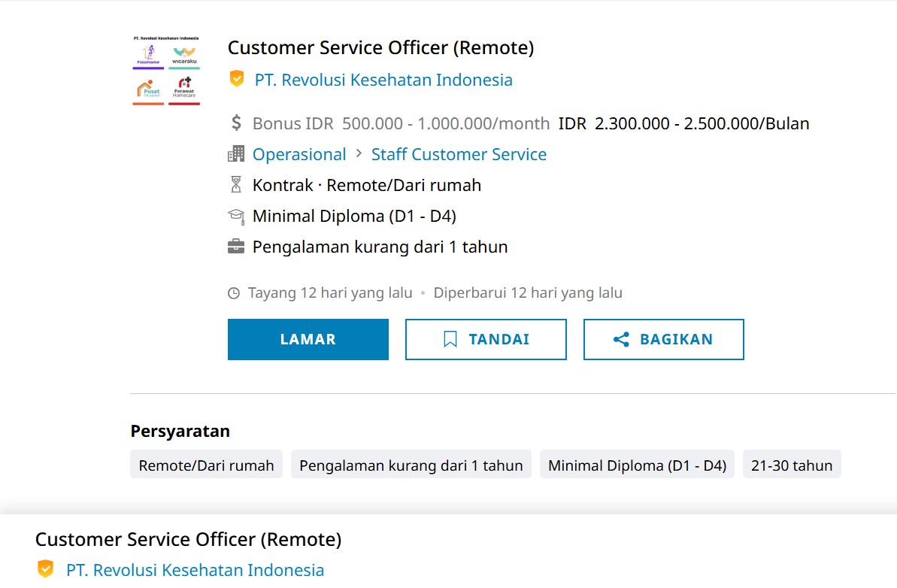The image size is (897, 588).
Task: Click the LAMAR apply button
Action: click(308, 339)
